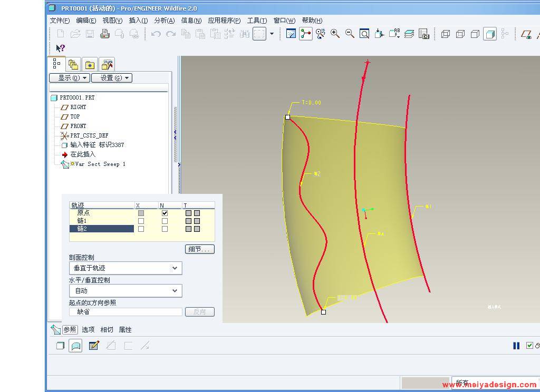This screenshot has width=540, height=392.
Task: Click the sketch section pencil icon
Action: click(94, 346)
